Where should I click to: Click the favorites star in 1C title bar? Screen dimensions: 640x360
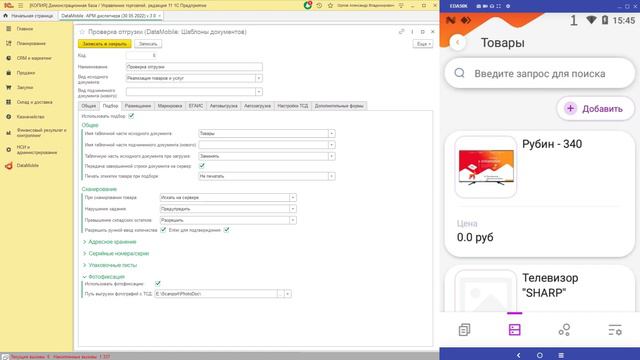(330, 5)
